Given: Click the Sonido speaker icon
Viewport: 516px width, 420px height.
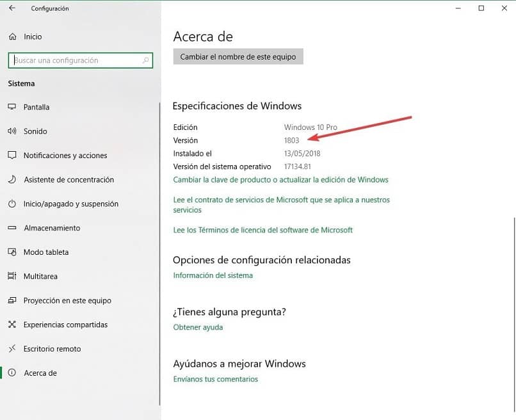Looking at the screenshot, I should coord(12,131).
